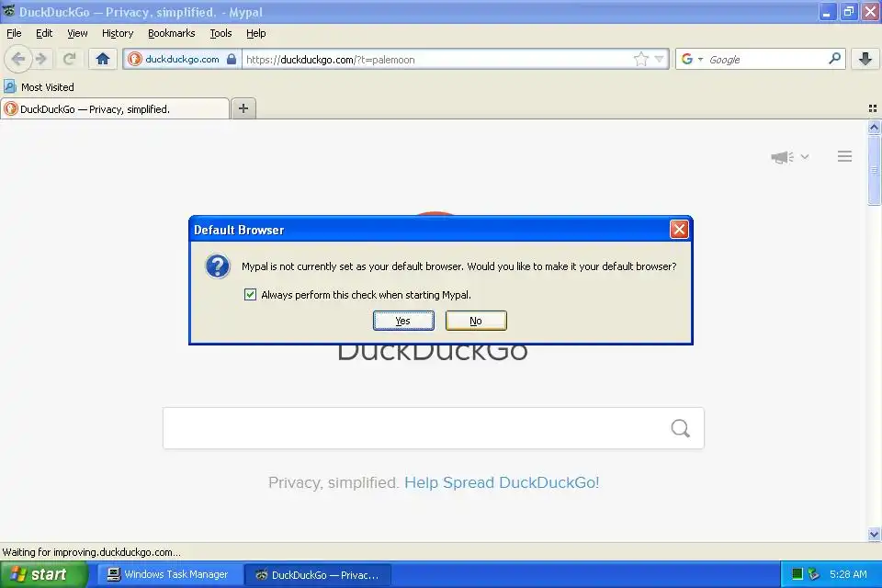Bookmark this page with the star icon
The width and height of the screenshot is (882, 588).
click(640, 59)
